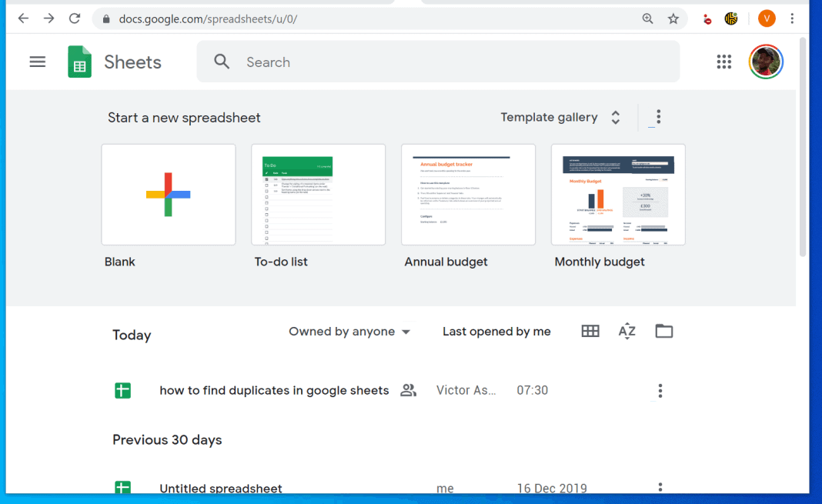822x504 pixels.
Task: Create a Blank spreadsheet
Action: (x=168, y=194)
